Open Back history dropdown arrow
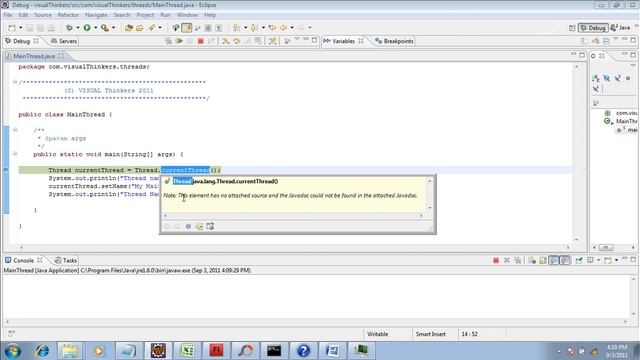Image resolution: width=640 pixels, height=360 pixels. tap(292, 28)
